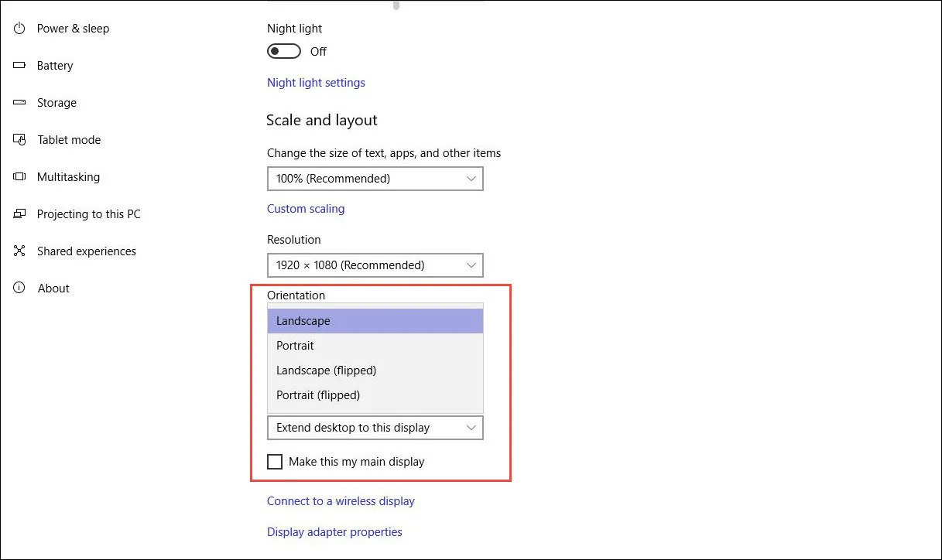The height and width of the screenshot is (560, 942).
Task: Select the Shared experiences icon
Action: pyautogui.click(x=19, y=251)
